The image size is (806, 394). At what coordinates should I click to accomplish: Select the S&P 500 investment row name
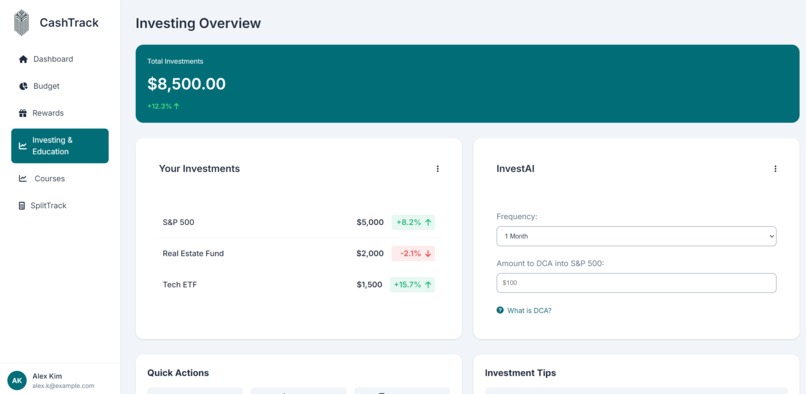point(178,223)
